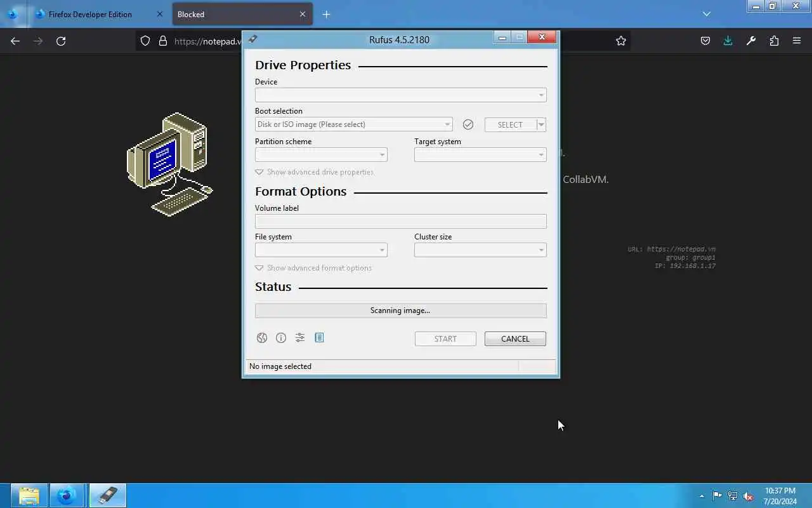Image resolution: width=812 pixels, height=508 pixels.
Task: Open the Cluster size dropdown
Action: point(480,250)
